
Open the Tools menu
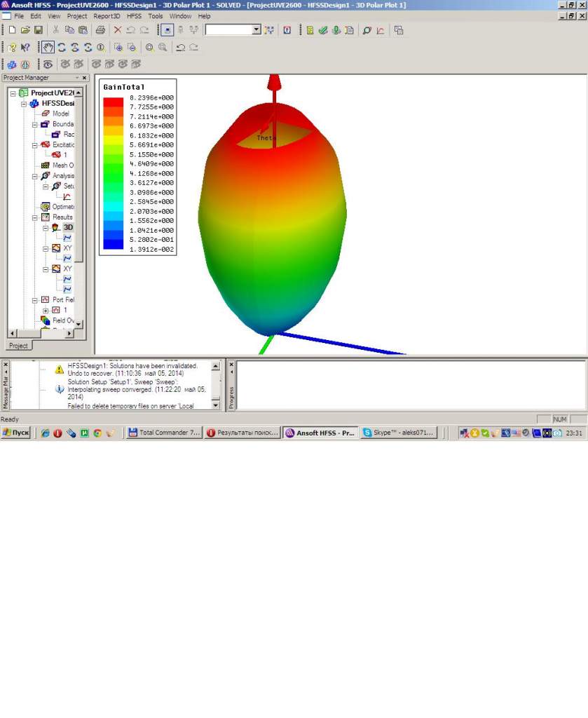pyautogui.click(x=155, y=16)
